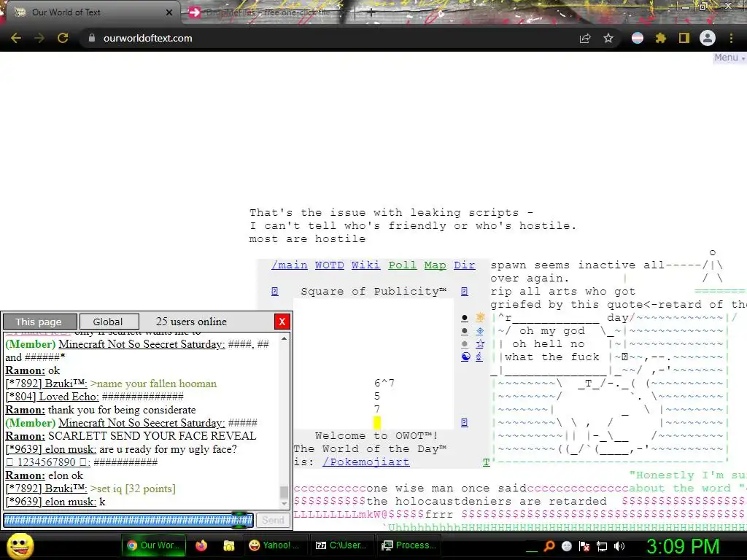Click the chat scrollbar down arrow
Screen dimensions: 747x560
(x=284, y=504)
